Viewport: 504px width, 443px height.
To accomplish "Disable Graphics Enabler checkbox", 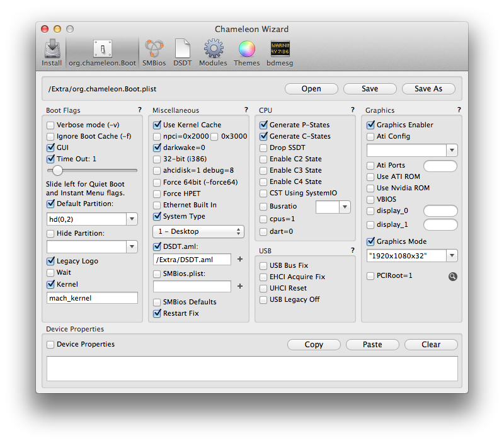I will [370, 125].
